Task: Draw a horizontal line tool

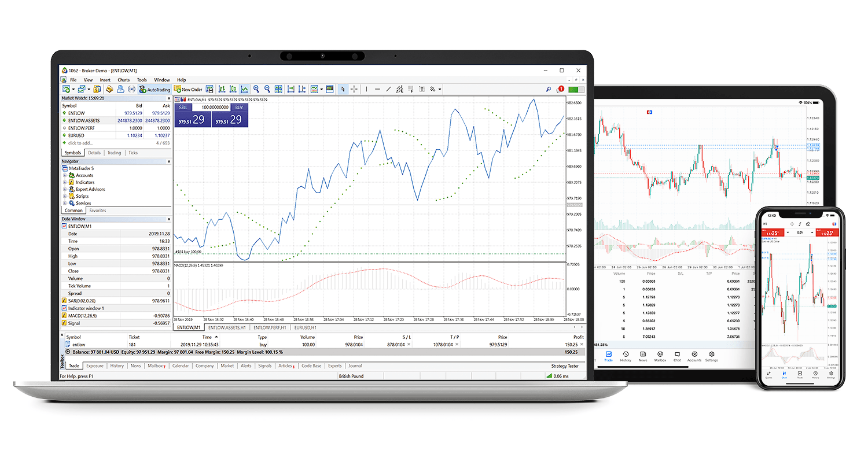Action: click(377, 89)
